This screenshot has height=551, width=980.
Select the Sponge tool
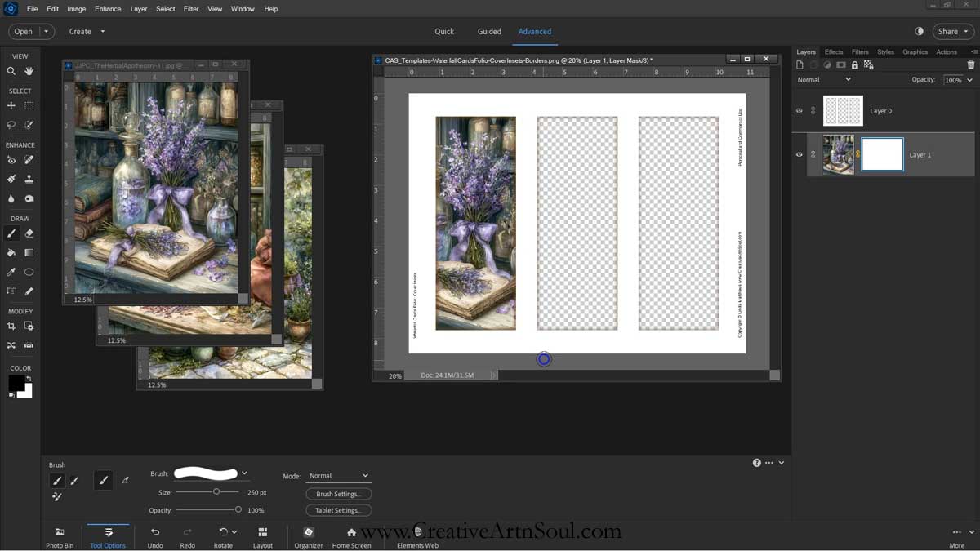(x=29, y=198)
